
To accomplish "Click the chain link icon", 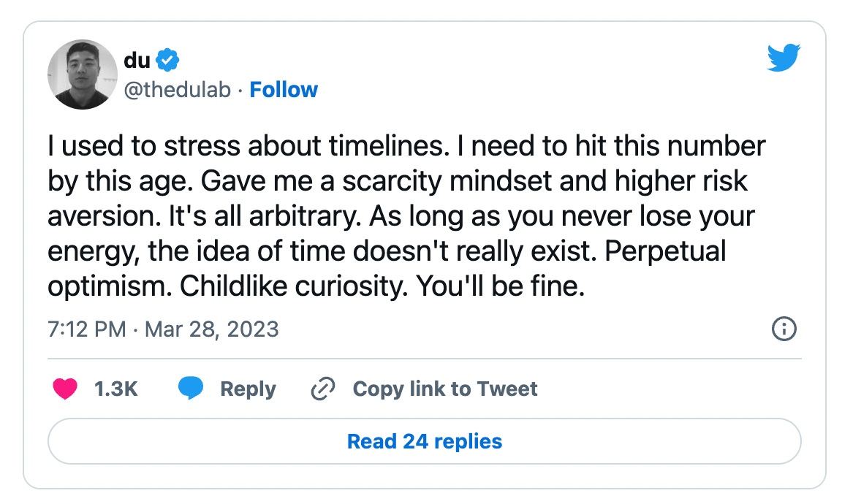I will click(x=322, y=389).
